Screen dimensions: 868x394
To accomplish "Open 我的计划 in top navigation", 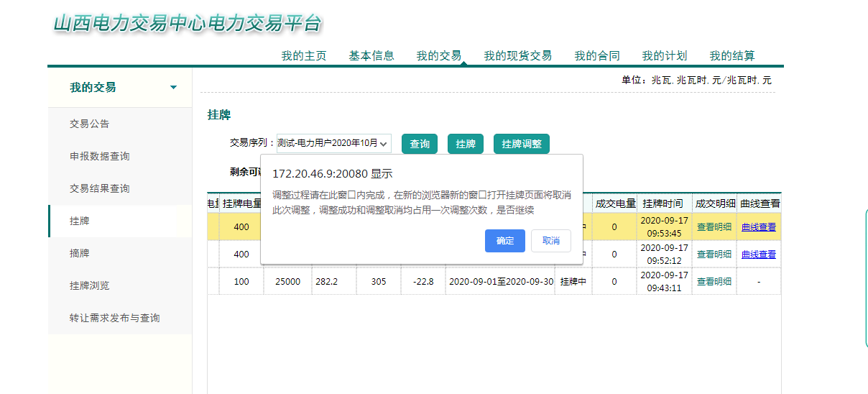I will point(664,56).
